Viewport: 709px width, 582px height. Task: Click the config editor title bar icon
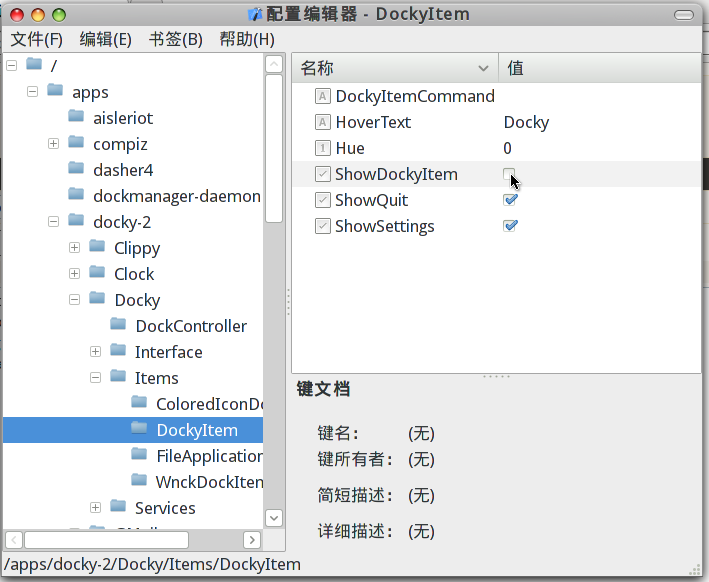255,14
